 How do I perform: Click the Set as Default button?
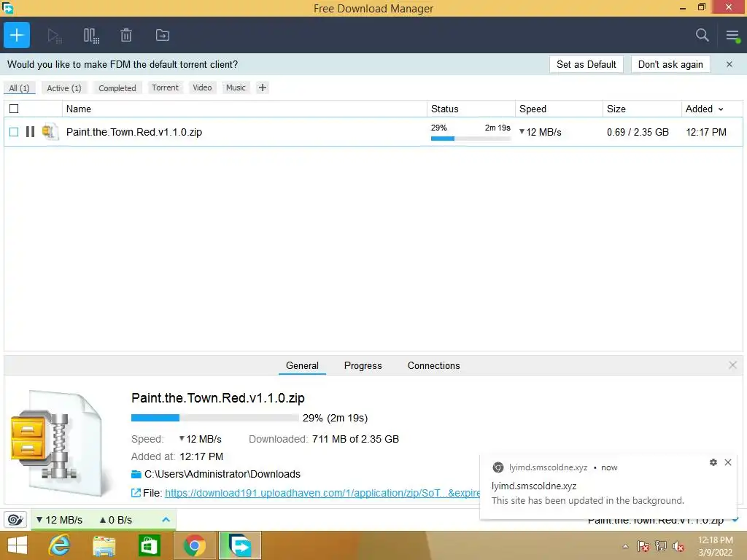pos(586,64)
